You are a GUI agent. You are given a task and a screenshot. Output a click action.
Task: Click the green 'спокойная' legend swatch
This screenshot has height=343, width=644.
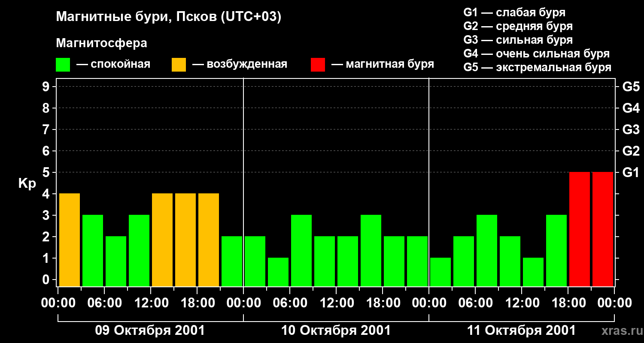pos(63,65)
